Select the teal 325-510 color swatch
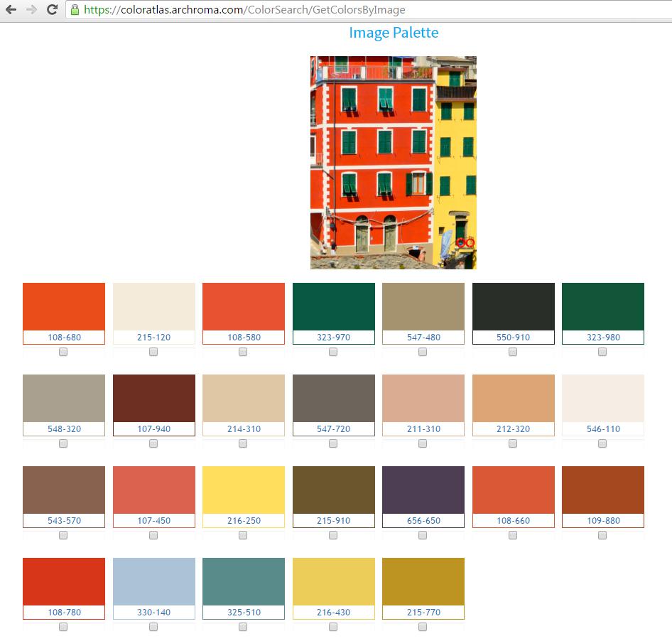The width and height of the screenshot is (672, 641). click(243, 581)
